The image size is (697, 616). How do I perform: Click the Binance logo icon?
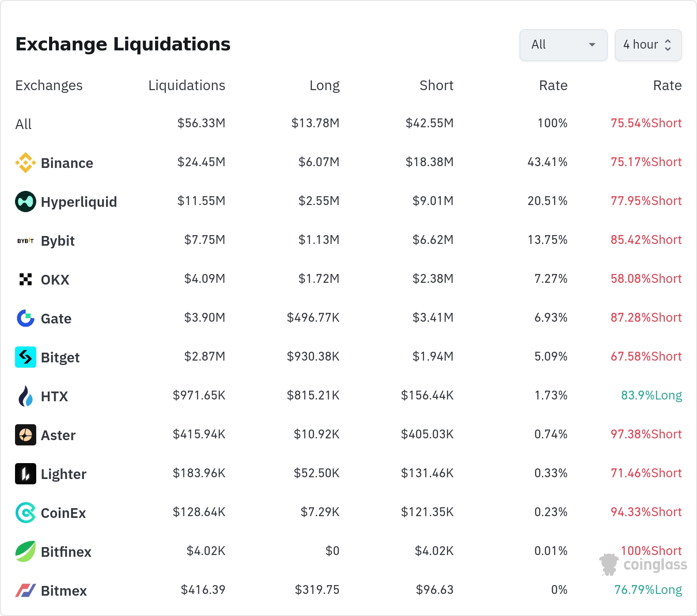(x=26, y=163)
